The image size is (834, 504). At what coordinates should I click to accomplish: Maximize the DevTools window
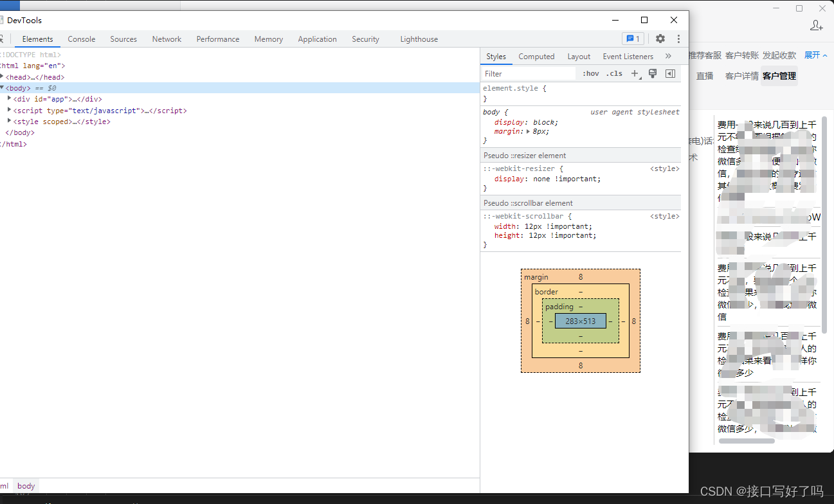644,20
